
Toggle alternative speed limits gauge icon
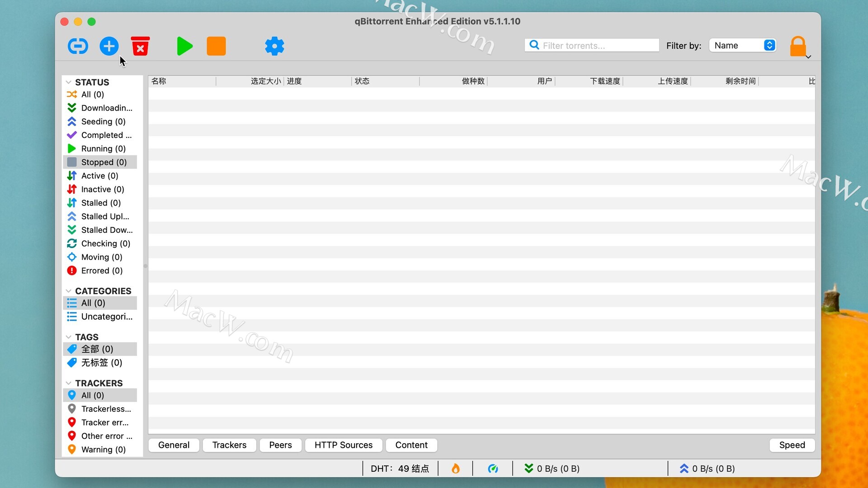pyautogui.click(x=493, y=469)
